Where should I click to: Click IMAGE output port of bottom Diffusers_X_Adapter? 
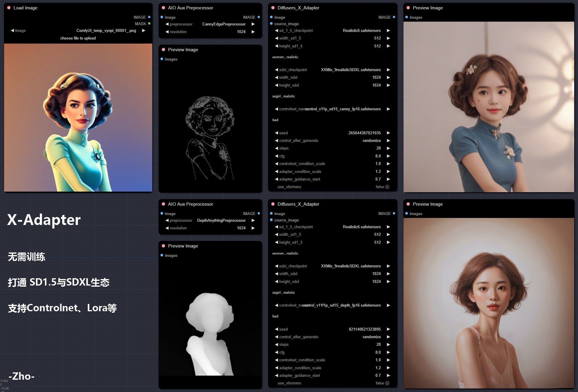coord(394,214)
